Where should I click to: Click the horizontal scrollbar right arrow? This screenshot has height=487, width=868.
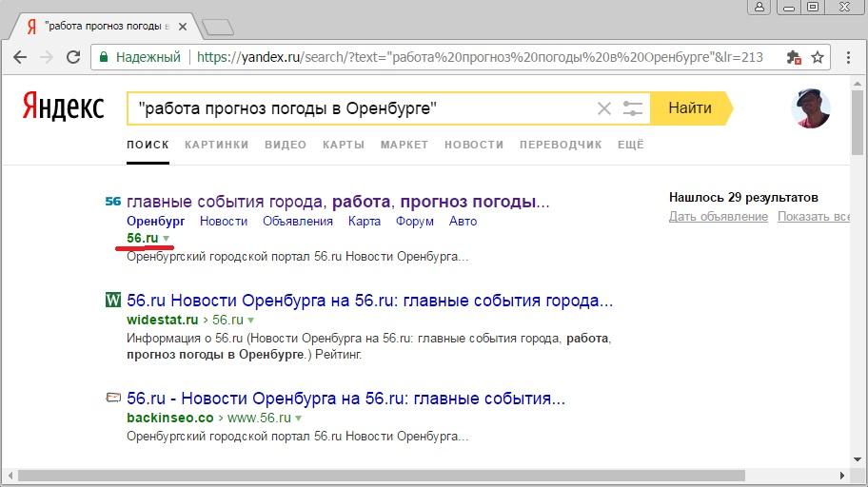pyautogui.click(x=842, y=476)
